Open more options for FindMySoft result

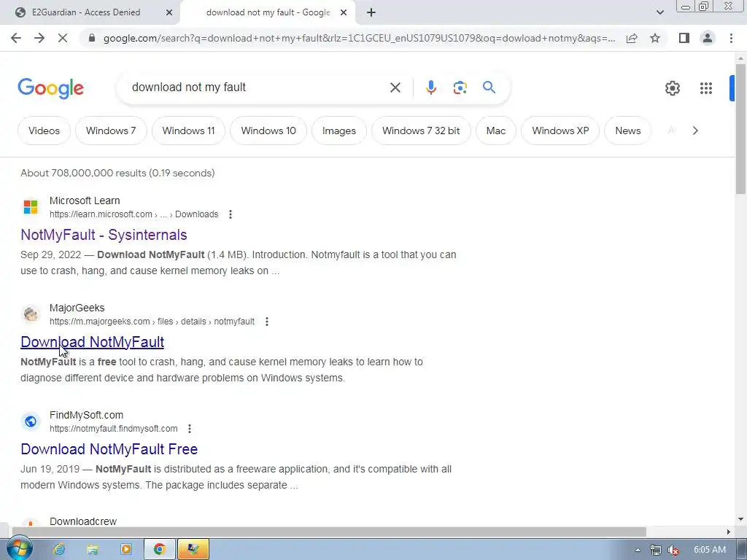coord(190,429)
